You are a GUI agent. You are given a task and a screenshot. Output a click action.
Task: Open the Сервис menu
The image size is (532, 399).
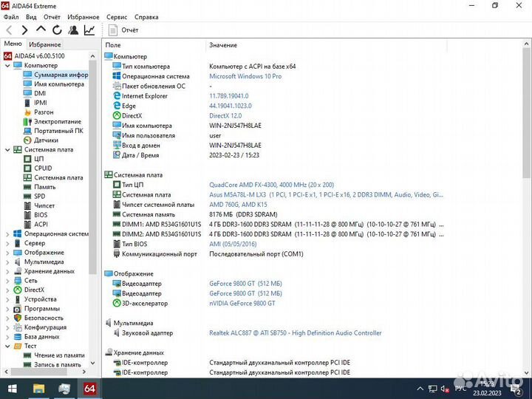pyautogui.click(x=117, y=17)
